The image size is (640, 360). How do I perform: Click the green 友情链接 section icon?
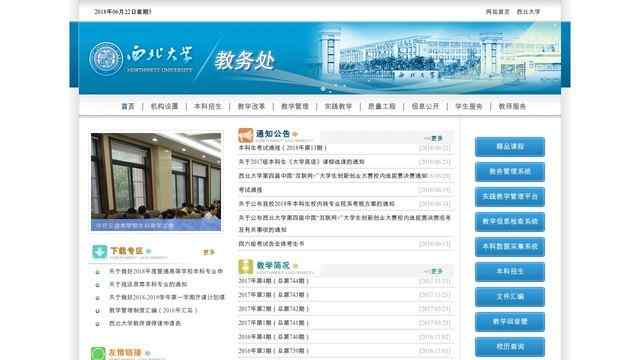98,353
